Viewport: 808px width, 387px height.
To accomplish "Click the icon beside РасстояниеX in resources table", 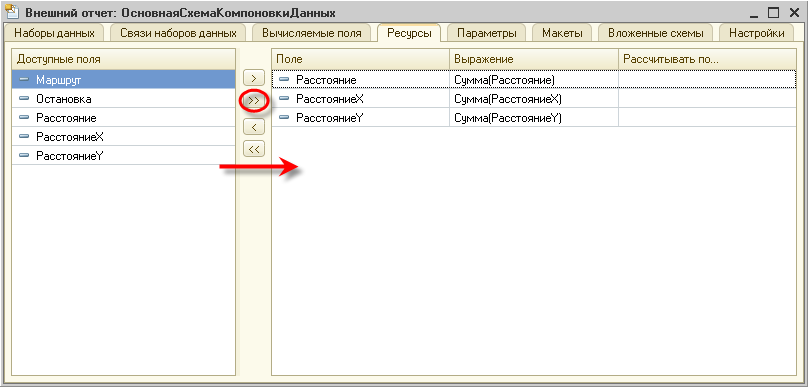I will 284,98.
